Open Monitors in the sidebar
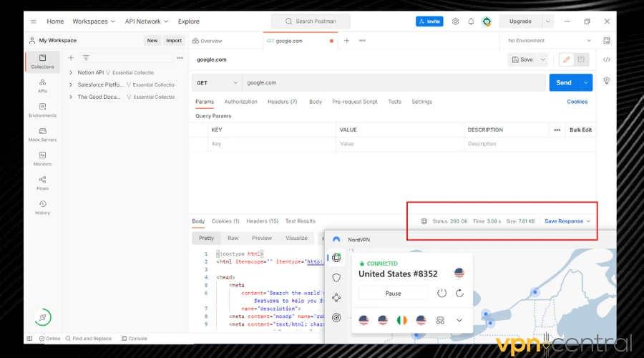 (42, 159)
